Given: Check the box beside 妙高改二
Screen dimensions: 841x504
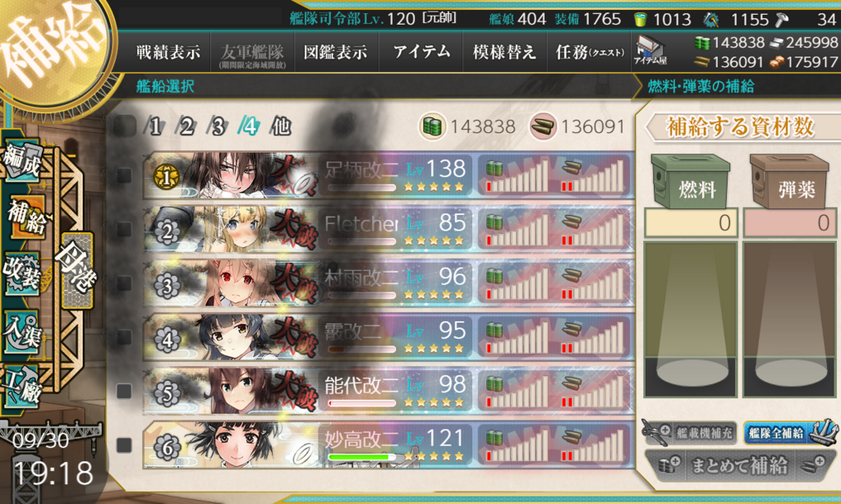Looking at the screenshot, I should pos(124,444).
